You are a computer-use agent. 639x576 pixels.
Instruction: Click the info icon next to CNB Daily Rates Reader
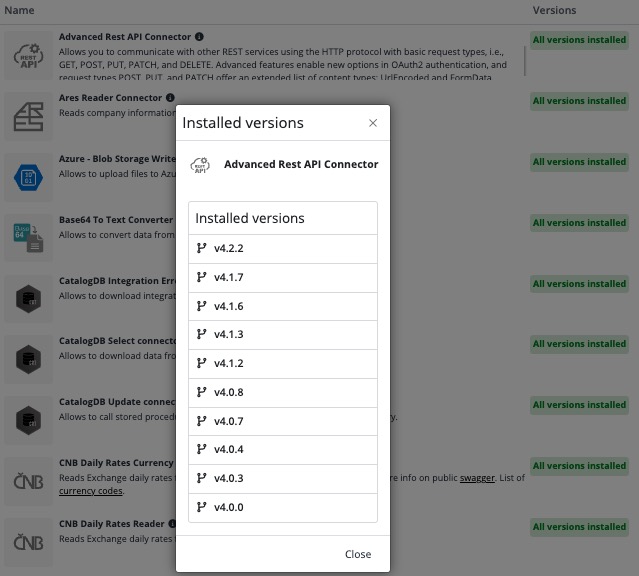pyautogui.click(x=172, y=523)
